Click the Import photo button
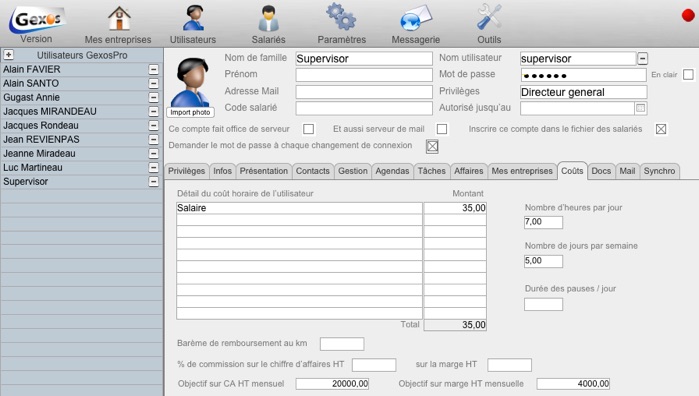Image resolution: width=699 pixels, height=396 pixels. coord(190,112)
